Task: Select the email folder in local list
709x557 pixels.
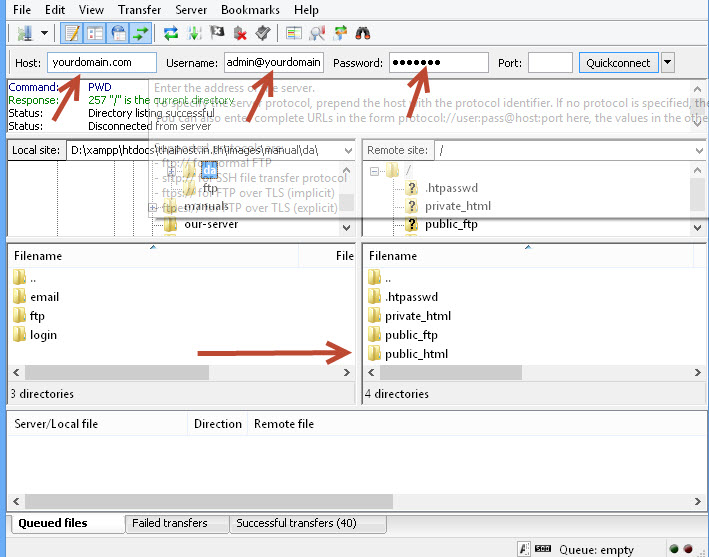Action: click(44, 297)
